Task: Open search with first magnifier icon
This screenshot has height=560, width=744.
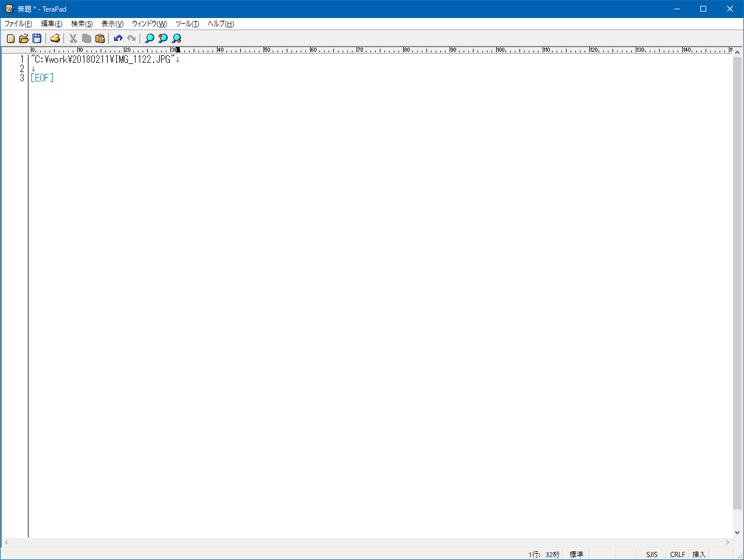Action: tap(149, 38)
